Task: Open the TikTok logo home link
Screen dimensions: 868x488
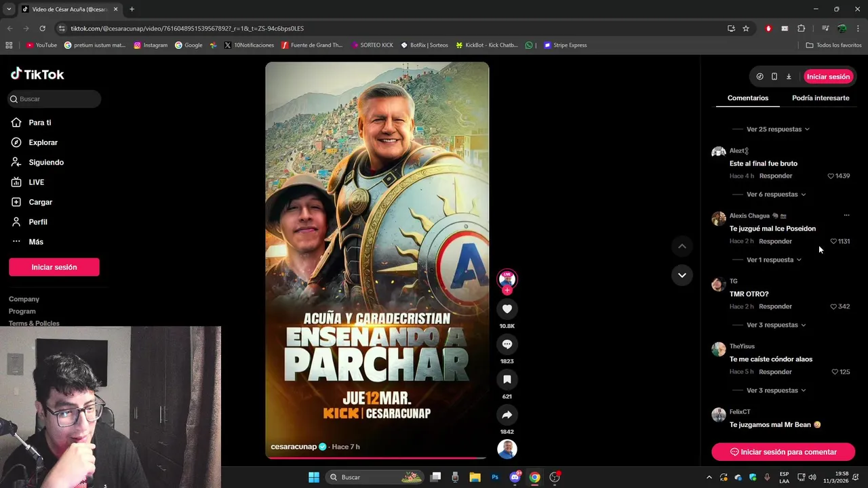Action: coord(37,74)
